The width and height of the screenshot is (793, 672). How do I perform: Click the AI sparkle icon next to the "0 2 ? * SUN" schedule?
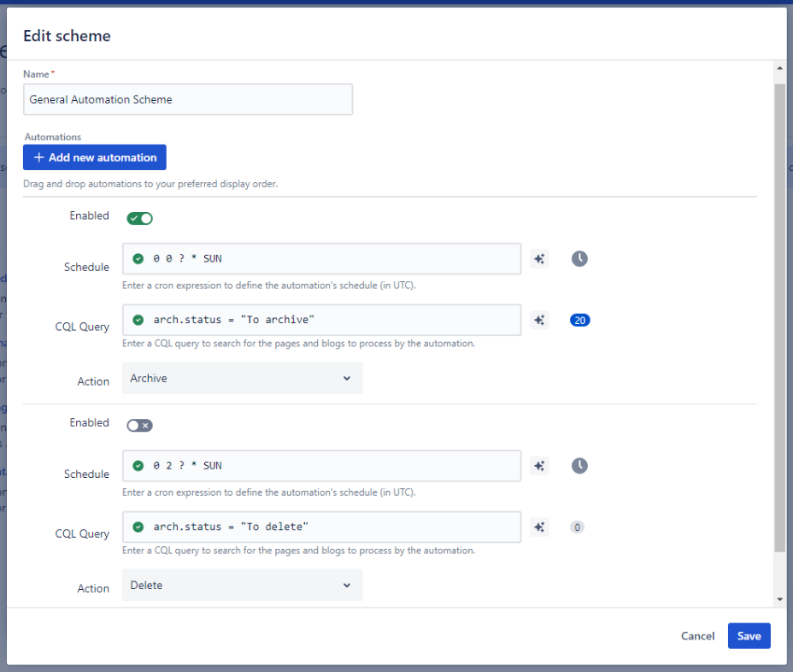(539, 466)
